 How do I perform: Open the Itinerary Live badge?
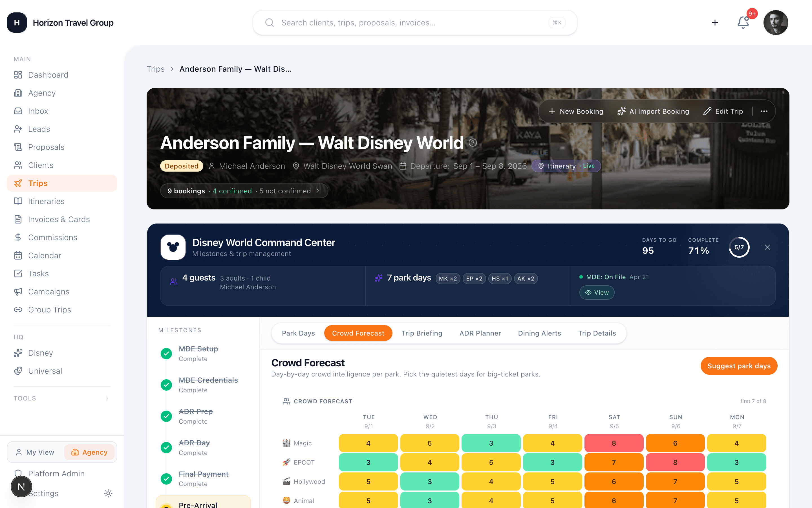tap(566, 166)
